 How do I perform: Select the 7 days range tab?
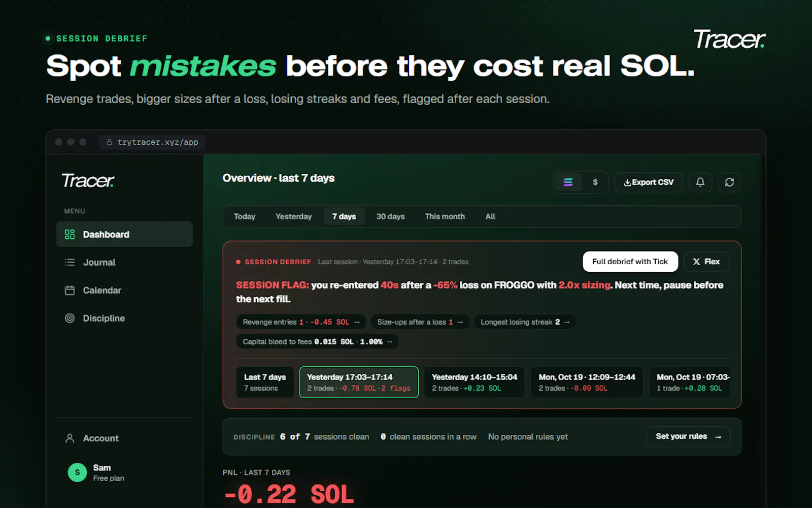tap(344, 216)
